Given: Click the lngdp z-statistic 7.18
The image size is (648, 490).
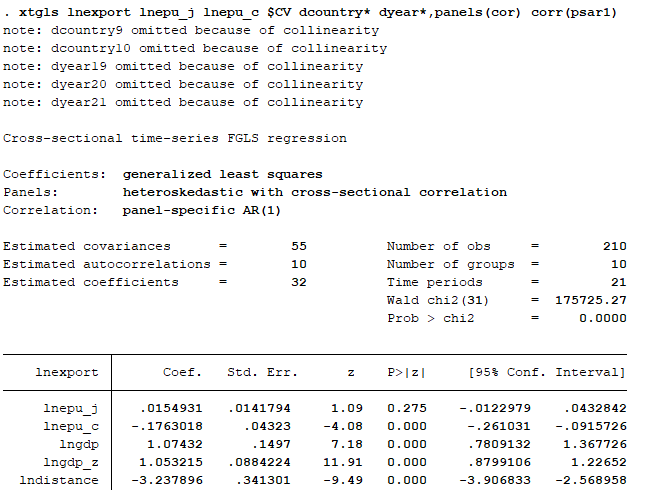Looking at the screenshot, I should pos(345,444).
